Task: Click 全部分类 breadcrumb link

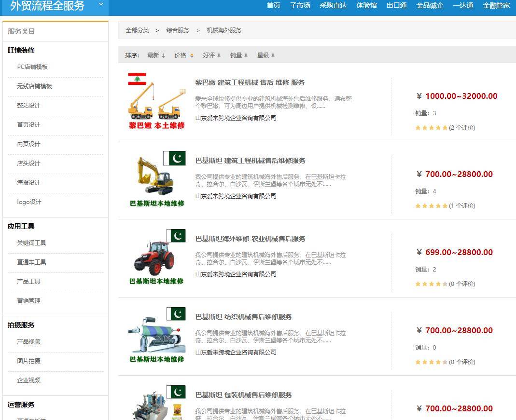Action: [137, 30]
